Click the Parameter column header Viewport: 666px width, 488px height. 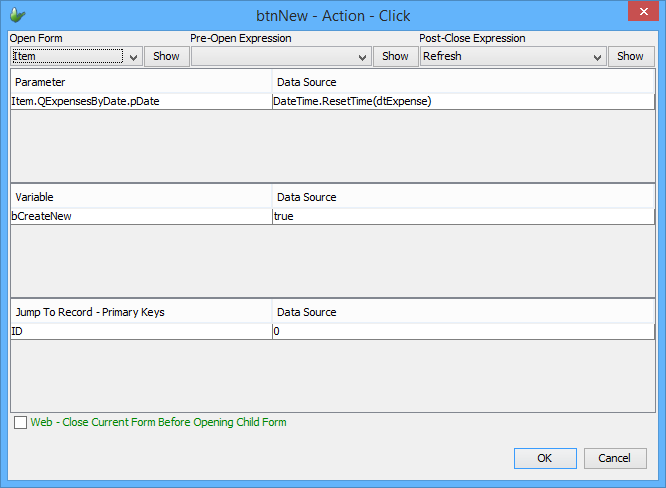tap(140, 82)
